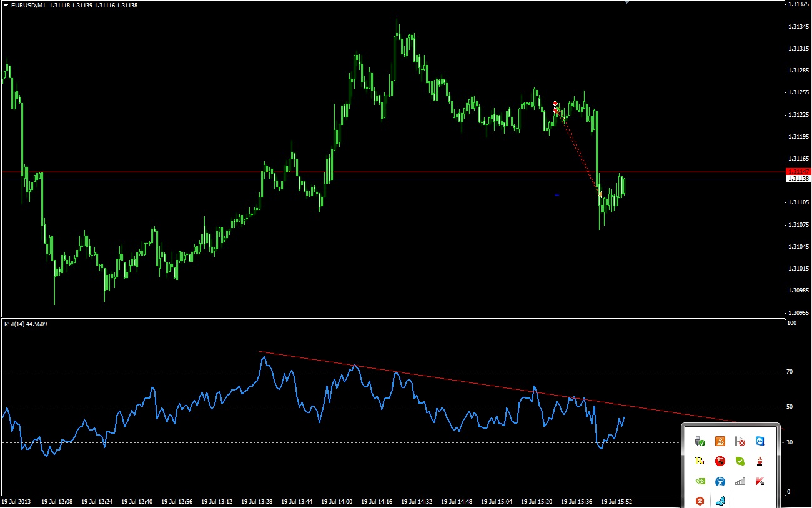Open the Action Center flag tray icon
Screen dimensions: 812x508
pyautogui.click(x=740, y=442)
